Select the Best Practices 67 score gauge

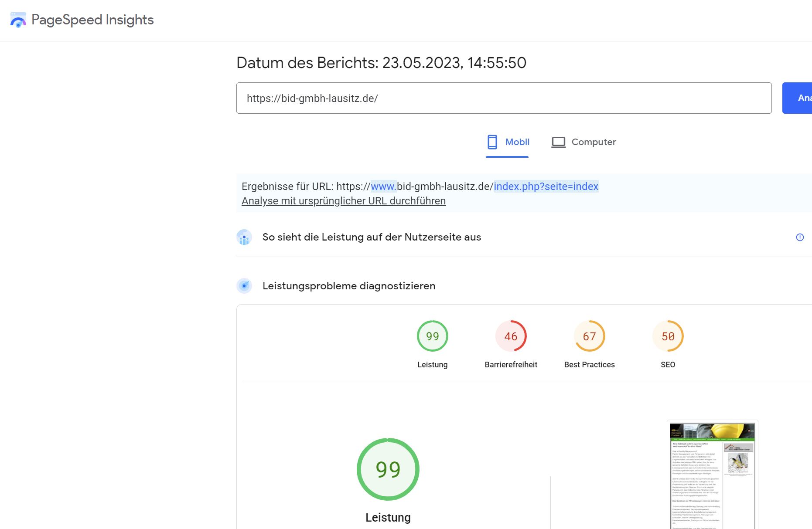pyautogui.click(x=590, y=336)
